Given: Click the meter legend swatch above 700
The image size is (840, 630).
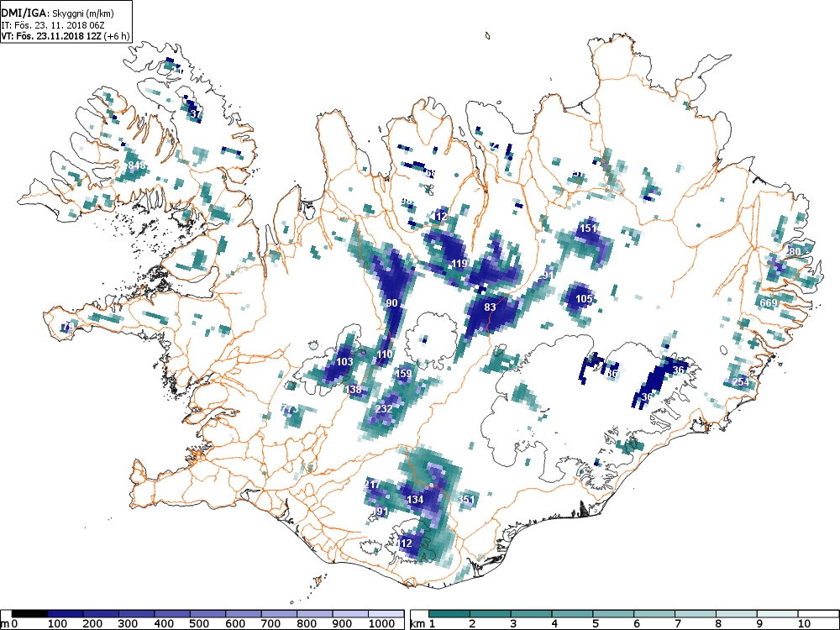Looking at the screenshot, I should coord(279,614).
